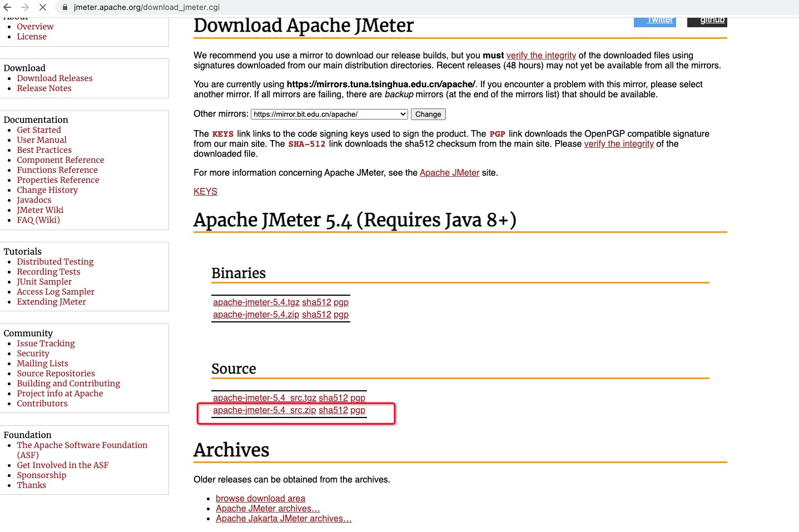Open the github button link
799x532 pixels.
pyautogui.click(x=707, y=21)
